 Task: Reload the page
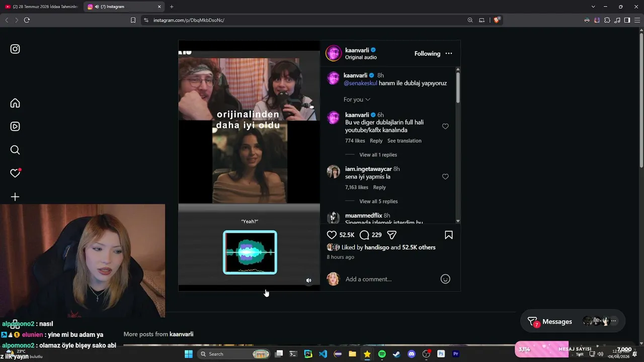[x=27, y=20]
